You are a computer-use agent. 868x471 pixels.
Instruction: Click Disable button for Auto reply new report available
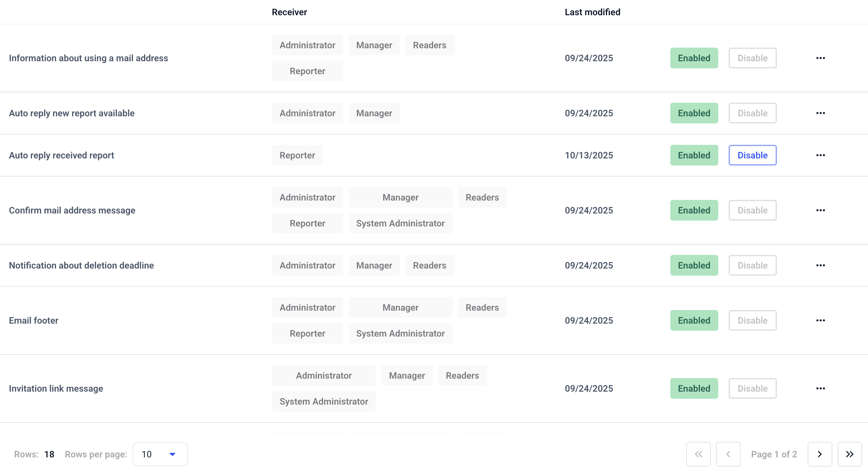point(752,113)
